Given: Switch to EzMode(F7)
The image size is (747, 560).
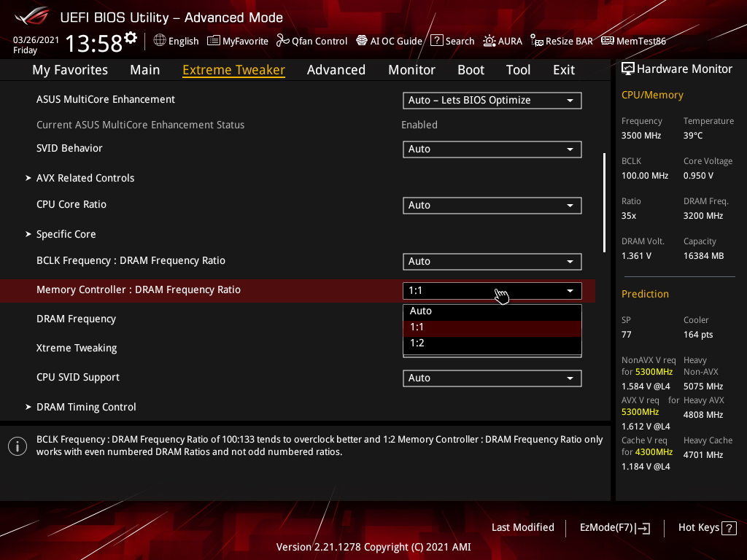Looking at the screenshot, I should click(614, 528).
